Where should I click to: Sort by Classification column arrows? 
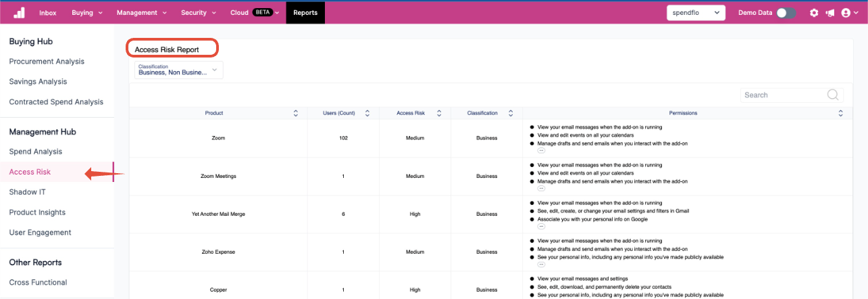tap(511, 113)
